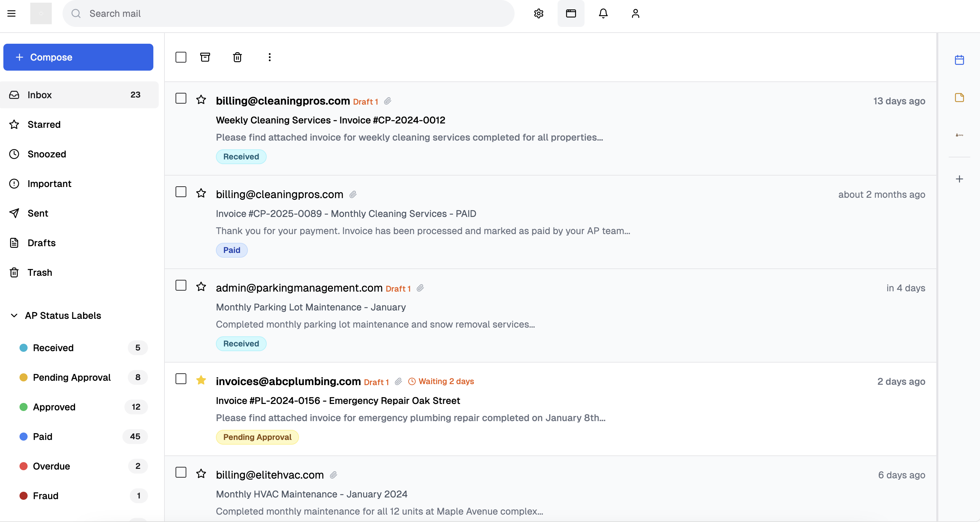Image resolution: width=980 pixels, height=522 pixels.
Task: Open the Pending Approval label
Action: click(72, 377)
